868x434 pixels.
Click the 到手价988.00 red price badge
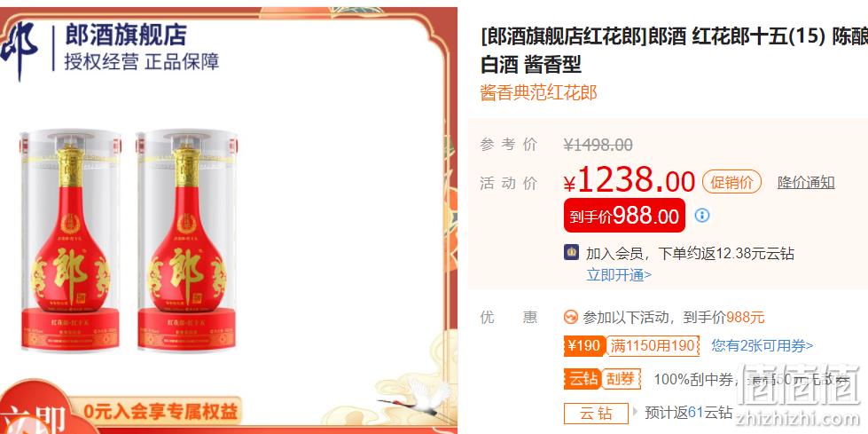tap(624, 215)
